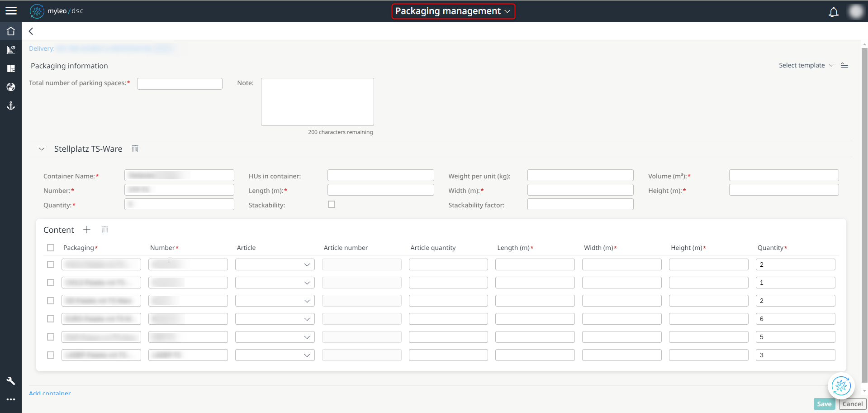Select all rows with the header checkbox
The image size is (868, 413).
coord(50,248)
